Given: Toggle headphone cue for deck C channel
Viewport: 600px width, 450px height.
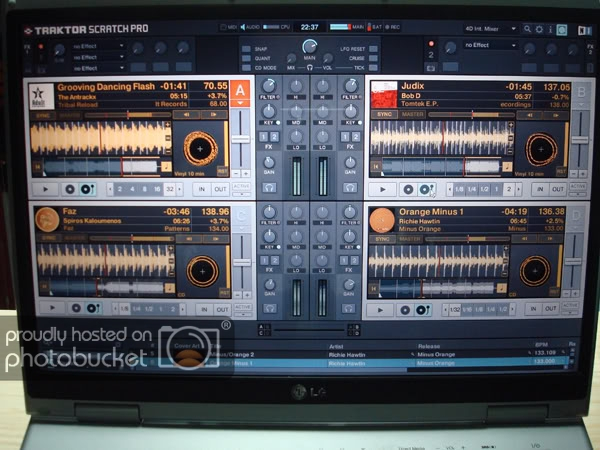Looking at the screenshot, I should [x=270, y=308].
